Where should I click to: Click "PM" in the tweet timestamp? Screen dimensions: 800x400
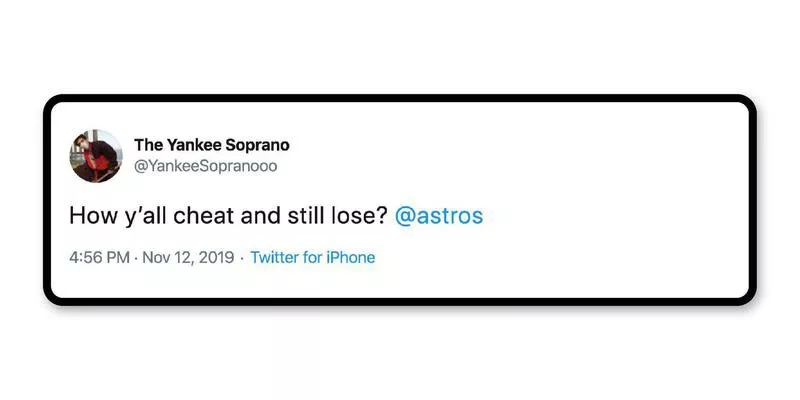[x=118, y=257]
